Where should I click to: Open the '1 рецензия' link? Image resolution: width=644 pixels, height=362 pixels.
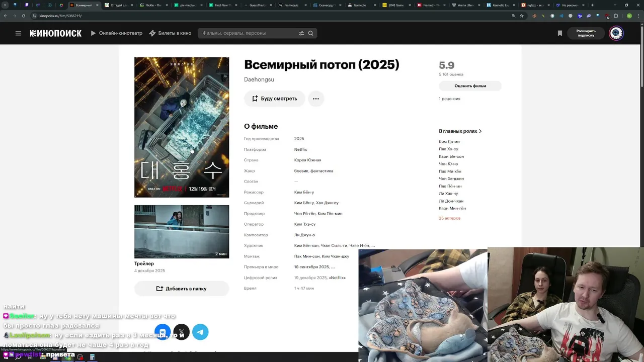(449, 99)
